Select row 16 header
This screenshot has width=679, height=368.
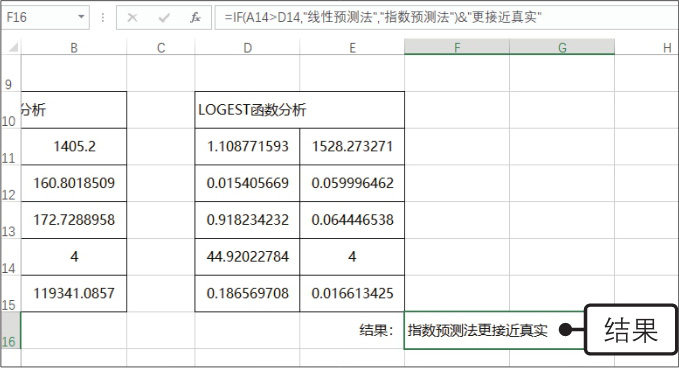10,331
